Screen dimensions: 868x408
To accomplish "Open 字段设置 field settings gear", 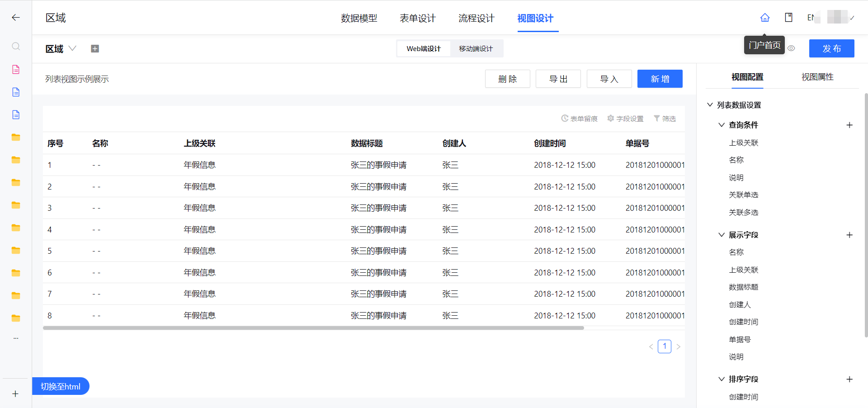I will (x=626, y=119).
